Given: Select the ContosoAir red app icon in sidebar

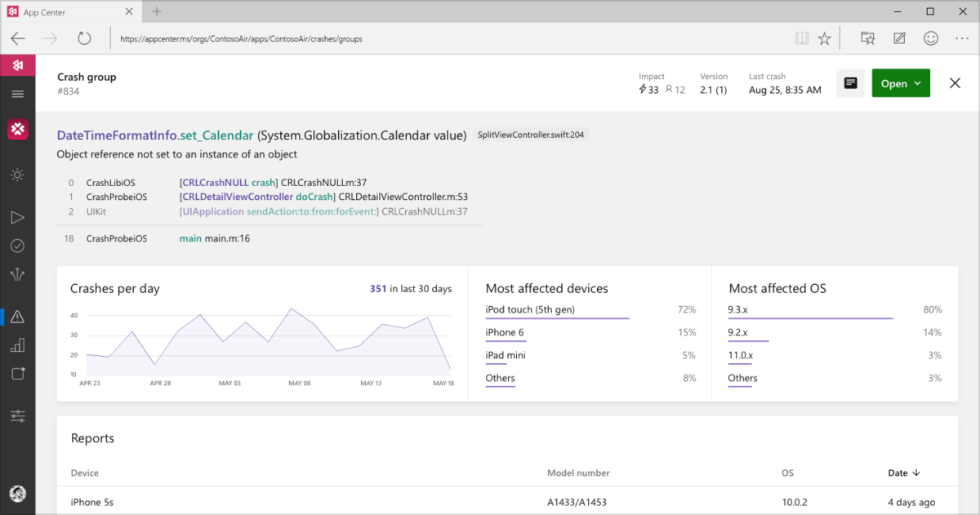Looking at the screenshot, I should (x=17, y=128).
